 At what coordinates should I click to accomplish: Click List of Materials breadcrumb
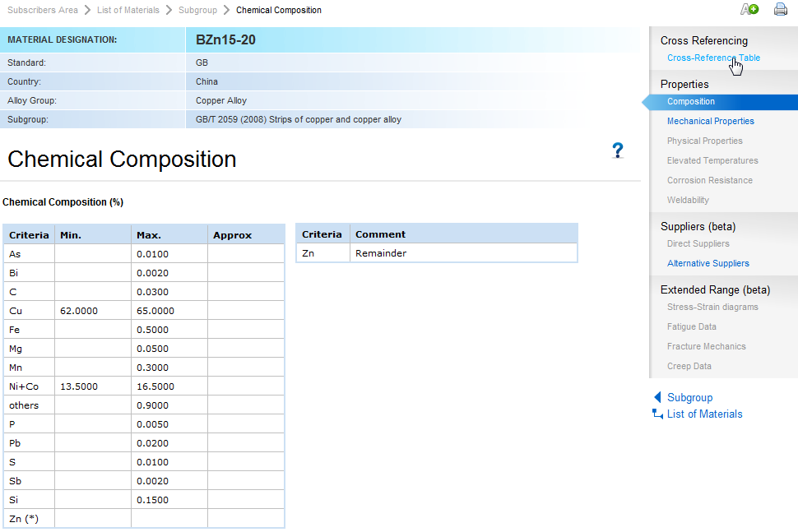click(128, 10)
